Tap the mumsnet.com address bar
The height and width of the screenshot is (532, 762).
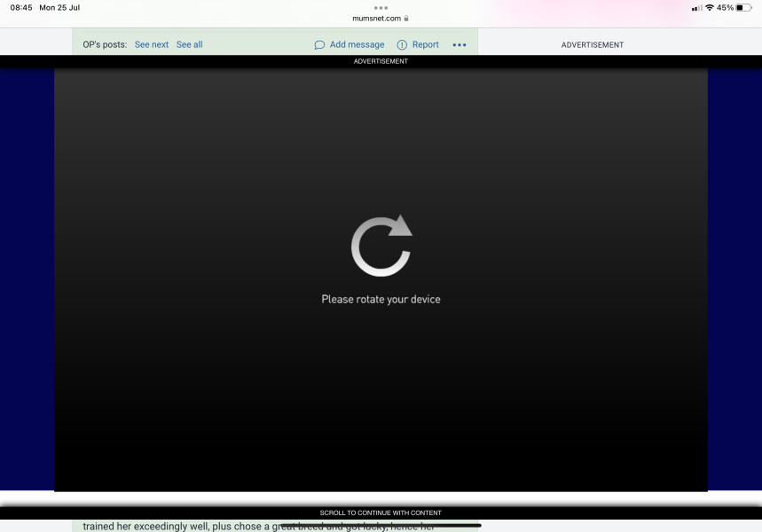[x=377, y=18]
